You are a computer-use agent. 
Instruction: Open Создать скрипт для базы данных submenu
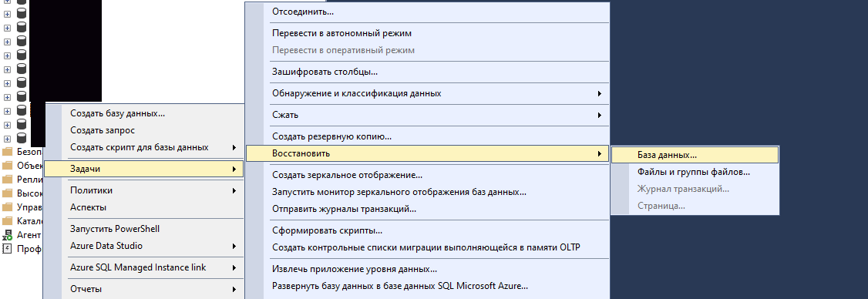143,147
